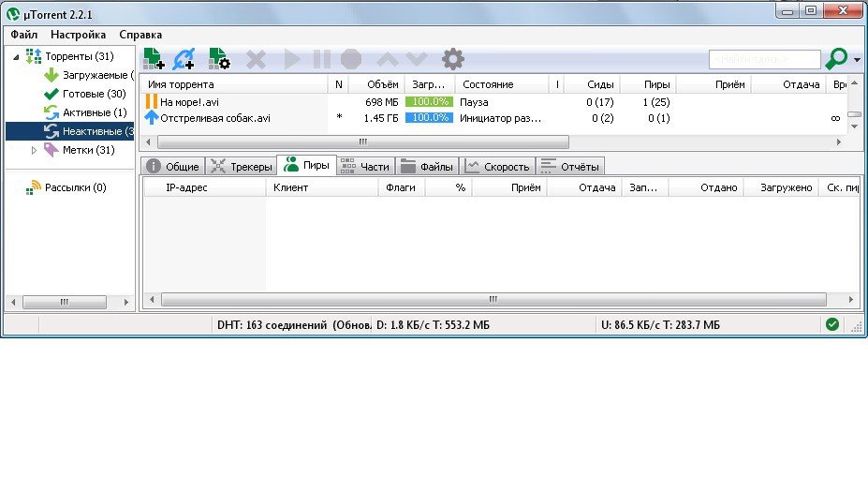868x492 pixels.
Task: Click Add Torrent from URL icon
Action: [x=184, y=59]
